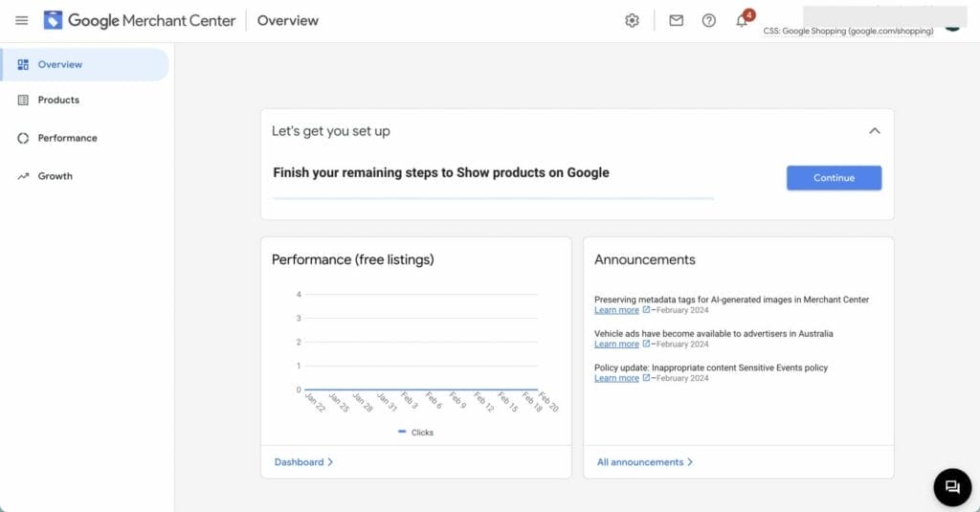Open the hamburger main menu
Viewport: 980px width, 512px height.
(x=21, y=20)
